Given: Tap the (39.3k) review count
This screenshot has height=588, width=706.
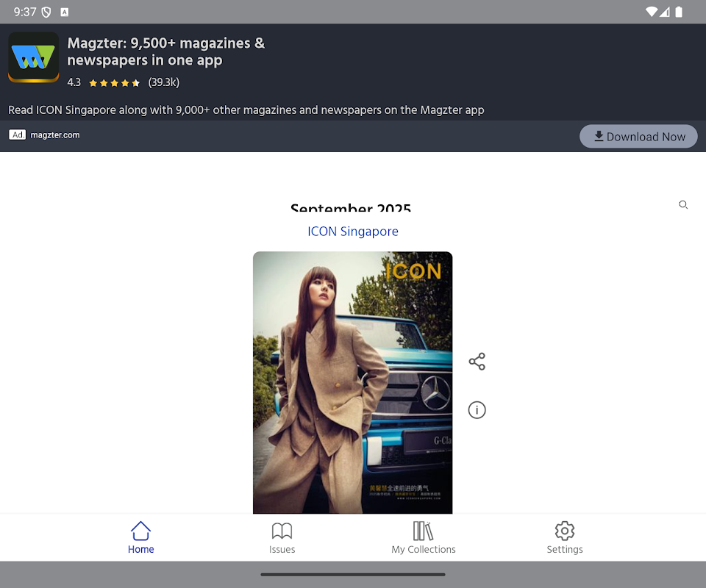Looking at the screenshot, I should click(164, 82).
